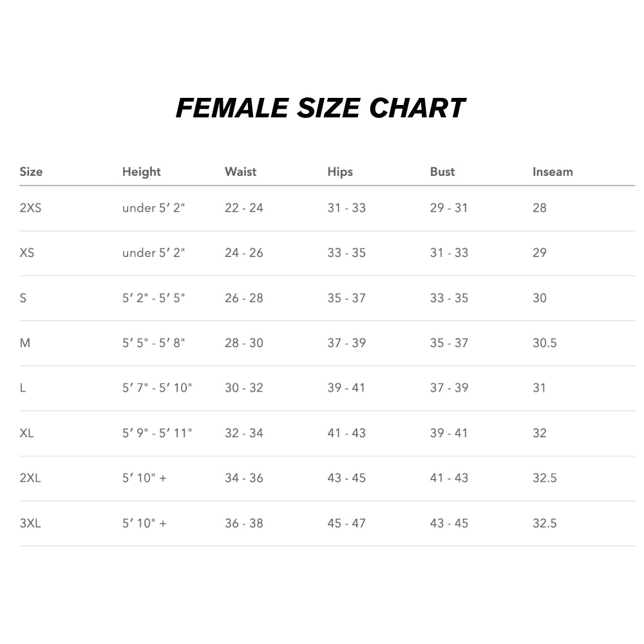Image resolution: width=644 pixels, height=644 pixels.
Task: Select the 5′ 9" - 5′ 11" height cell
Action: pyautogui.click(x=157, y=433)
